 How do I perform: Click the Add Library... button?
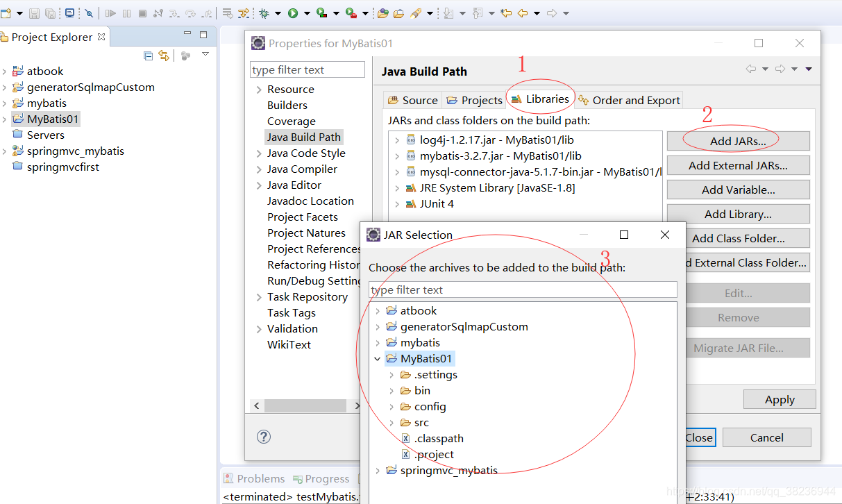point(738,214)
